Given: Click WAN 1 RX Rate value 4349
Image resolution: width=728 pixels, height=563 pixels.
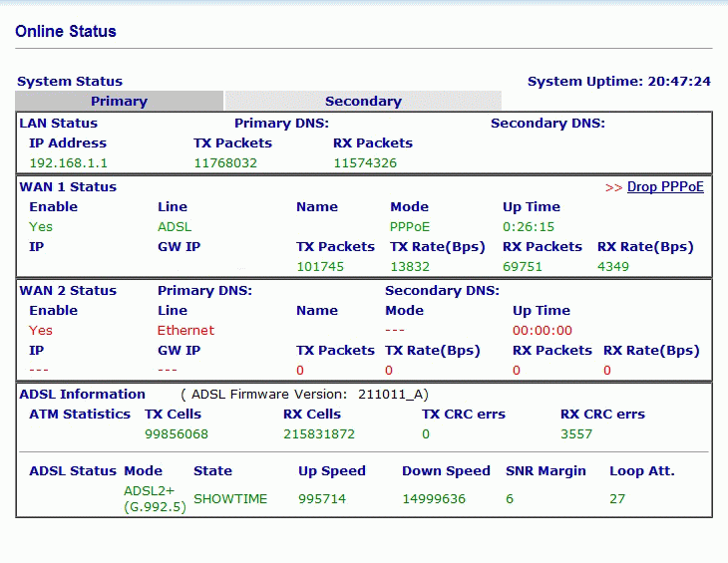Looking at the screenshot, I should pos(613,267).
